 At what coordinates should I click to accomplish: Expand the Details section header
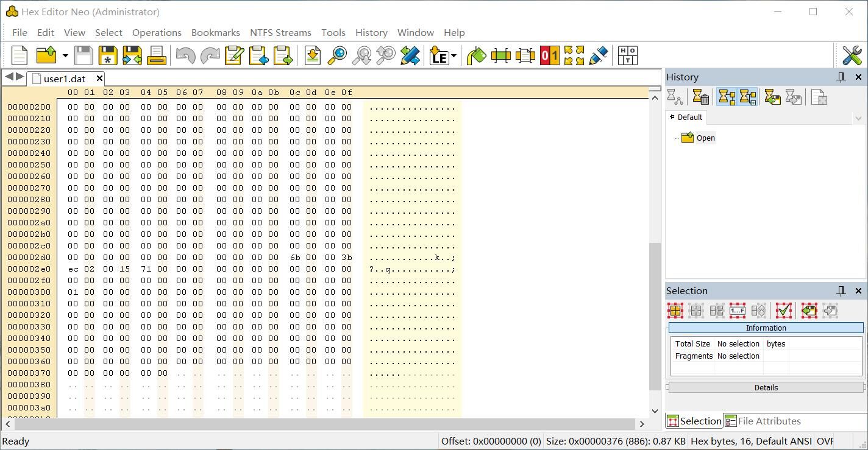(766, 387)
